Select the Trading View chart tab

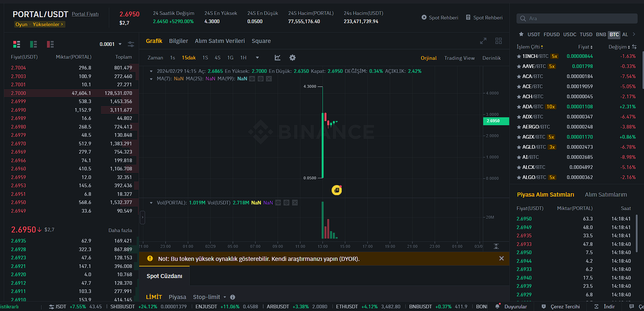tap(459, 58)
